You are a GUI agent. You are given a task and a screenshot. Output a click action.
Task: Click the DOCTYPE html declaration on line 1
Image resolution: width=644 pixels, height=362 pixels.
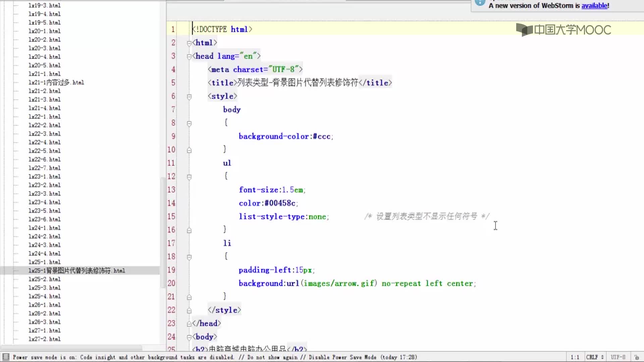[222, 29]
